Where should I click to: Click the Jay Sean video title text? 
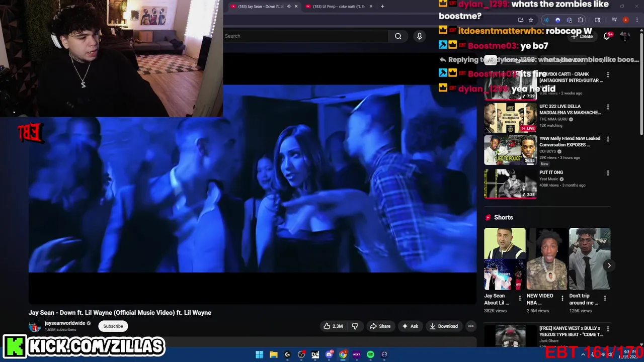tap(120, 313)
